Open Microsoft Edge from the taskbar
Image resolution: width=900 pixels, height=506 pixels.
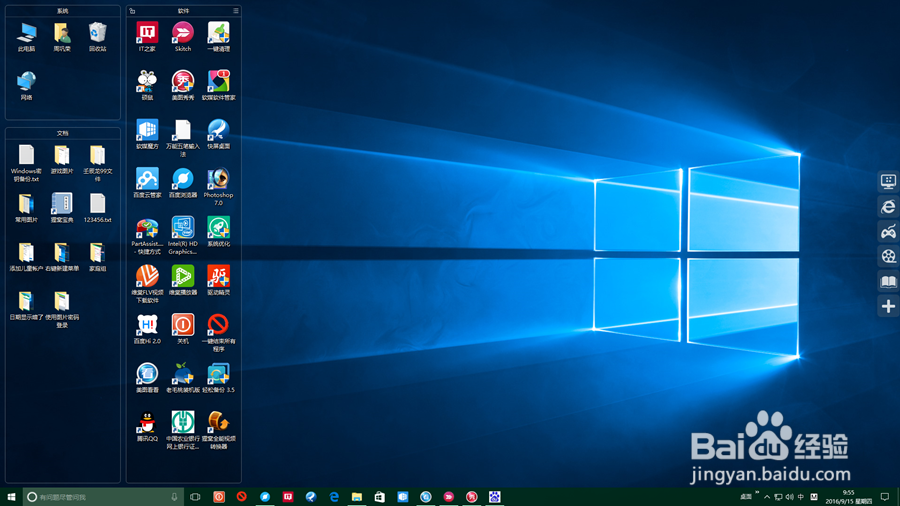click(x=333, y=497)
